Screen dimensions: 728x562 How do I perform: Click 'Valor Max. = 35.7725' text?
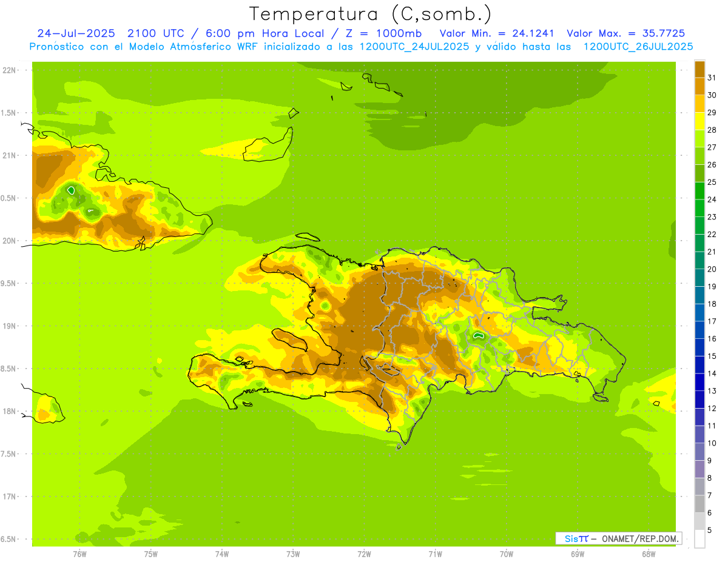tap(625, 33)
